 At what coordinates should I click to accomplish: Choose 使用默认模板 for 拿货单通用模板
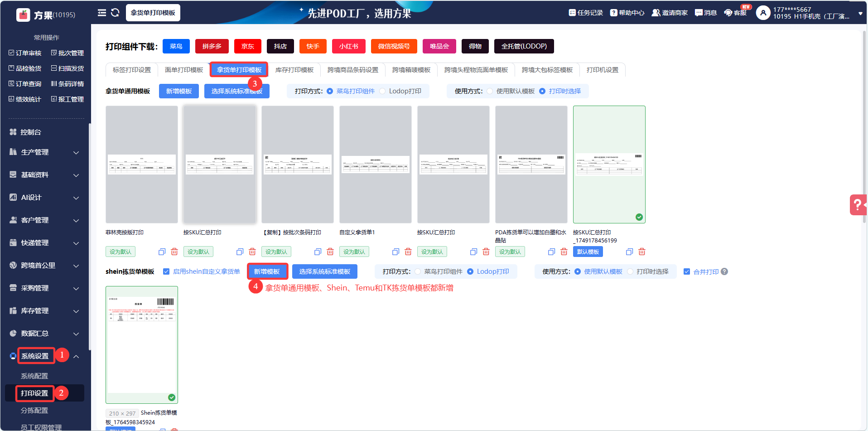pos(490,91)
